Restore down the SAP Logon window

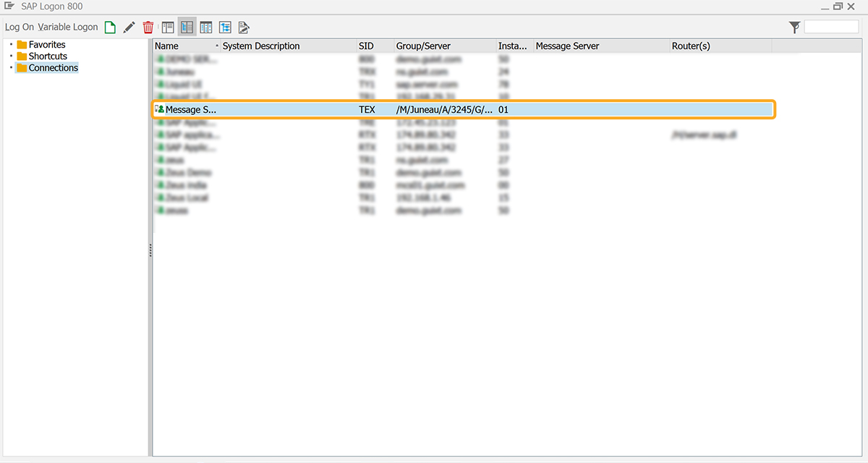click(x=839, y=7)
